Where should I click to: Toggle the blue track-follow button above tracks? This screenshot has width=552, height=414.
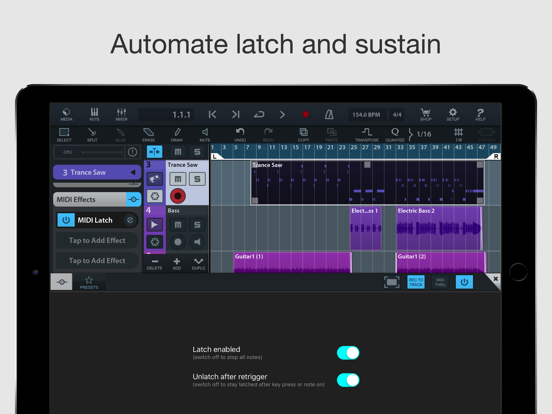[x=155, y=152]
